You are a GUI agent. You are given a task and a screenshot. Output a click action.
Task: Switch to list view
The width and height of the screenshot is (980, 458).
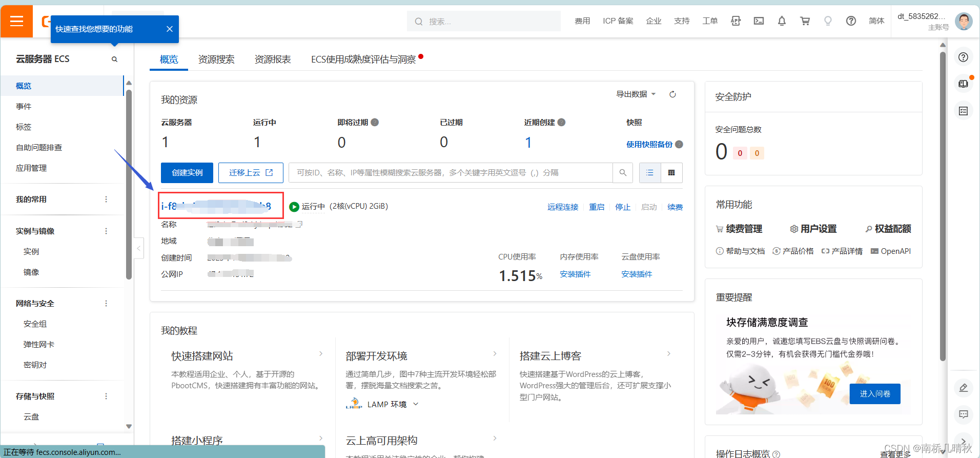click(650, 173)
